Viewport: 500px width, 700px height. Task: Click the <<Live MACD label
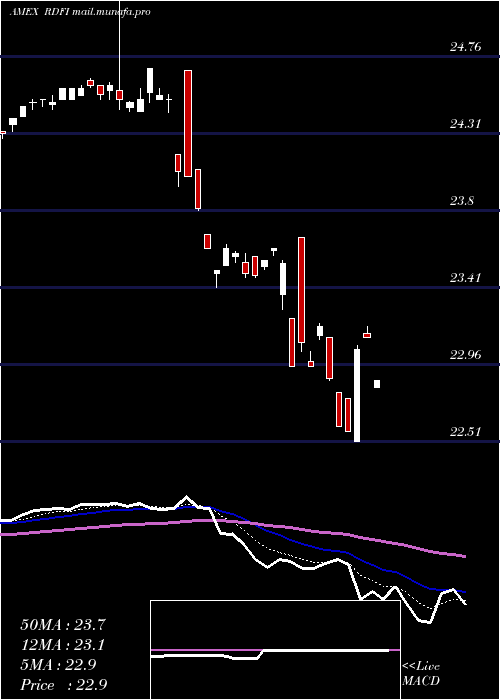click(421, 674)
